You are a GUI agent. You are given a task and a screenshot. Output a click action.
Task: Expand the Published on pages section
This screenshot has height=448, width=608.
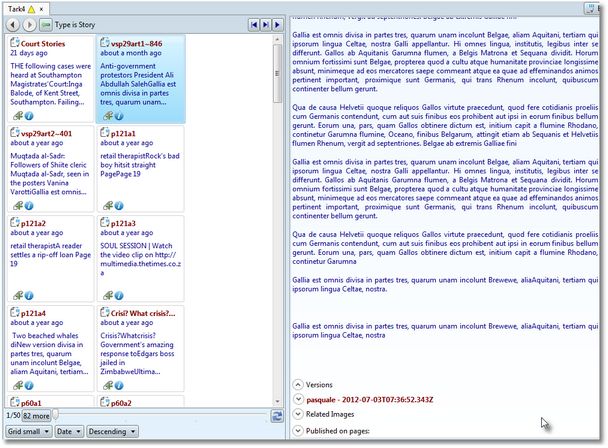point(298,431)
